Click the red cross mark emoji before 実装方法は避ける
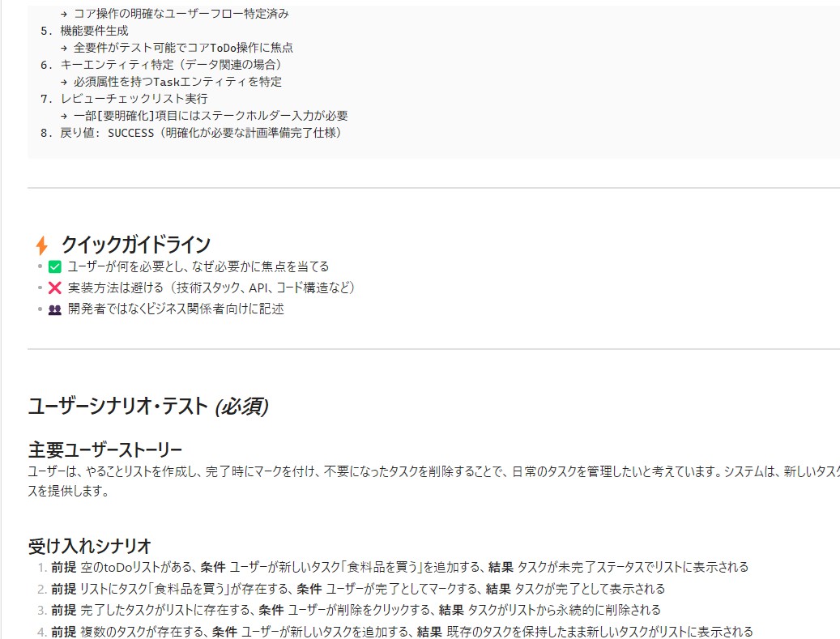 coord(54,288)
